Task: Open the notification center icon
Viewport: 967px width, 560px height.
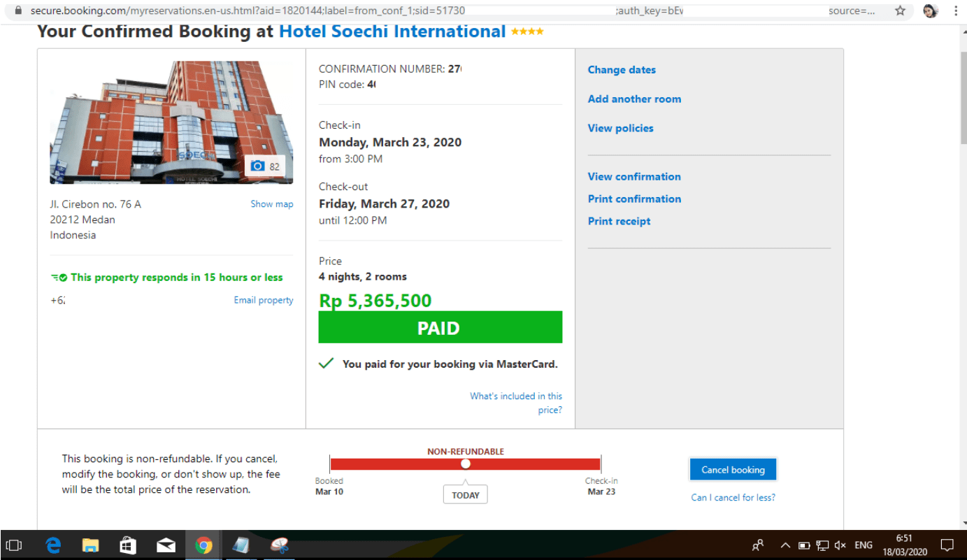Action: pyautogui.click(x=947, y=545)
